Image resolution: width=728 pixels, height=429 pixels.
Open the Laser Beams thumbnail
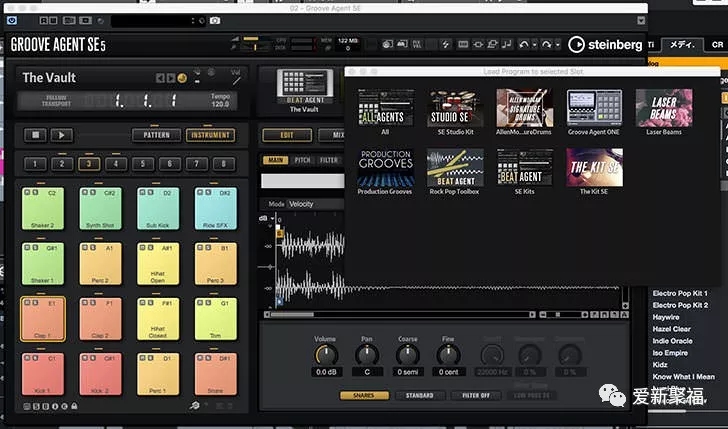[664, 108]
